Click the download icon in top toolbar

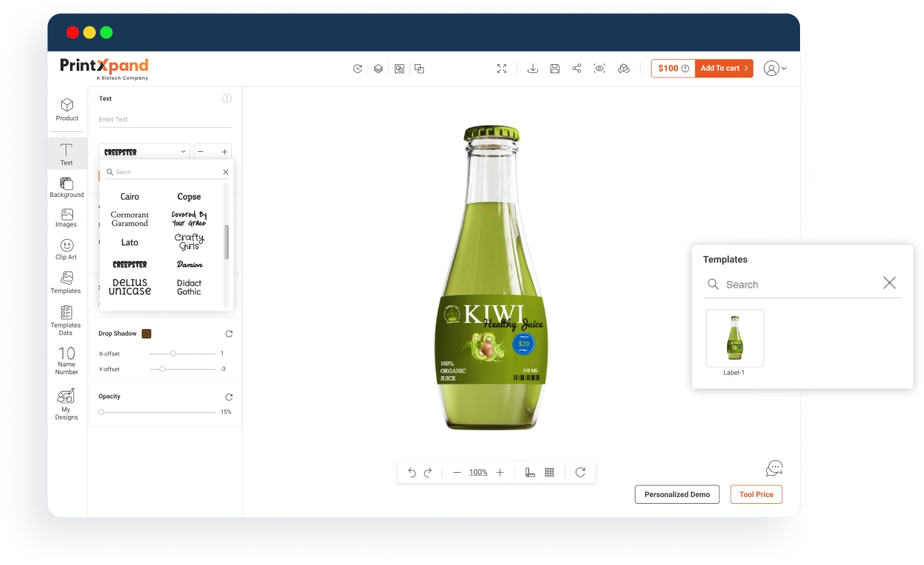click(x=533, y=69)
